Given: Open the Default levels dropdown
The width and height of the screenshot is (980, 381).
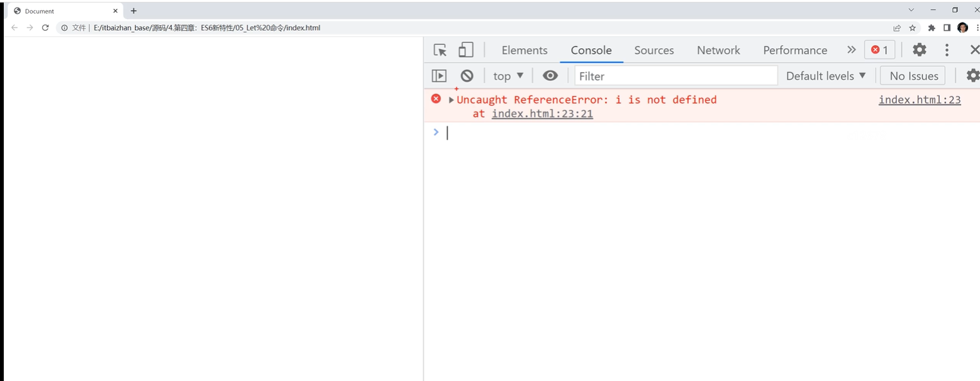Looking at the screenshot, I should (x=826, y=75).
